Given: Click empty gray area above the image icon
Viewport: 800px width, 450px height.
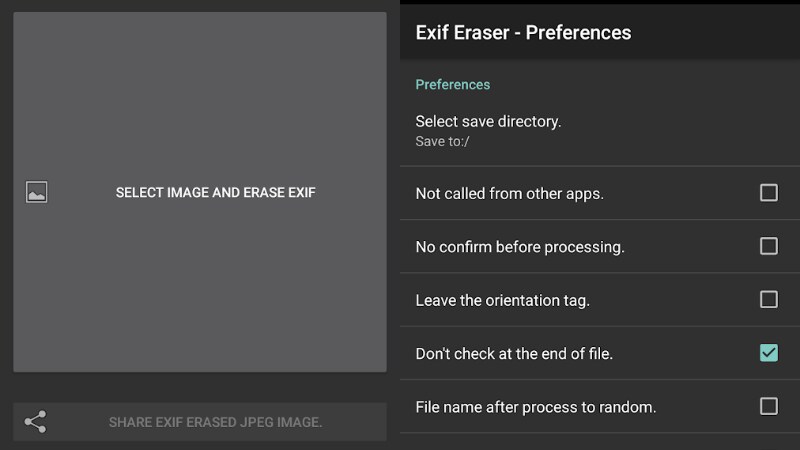Looking at the screenshot, I should [200, 90].
